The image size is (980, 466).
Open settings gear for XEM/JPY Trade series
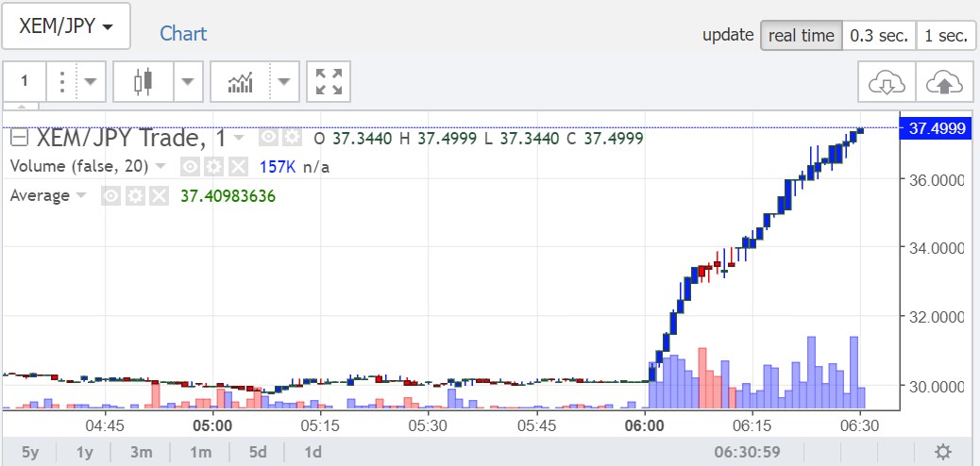point(292,138)
